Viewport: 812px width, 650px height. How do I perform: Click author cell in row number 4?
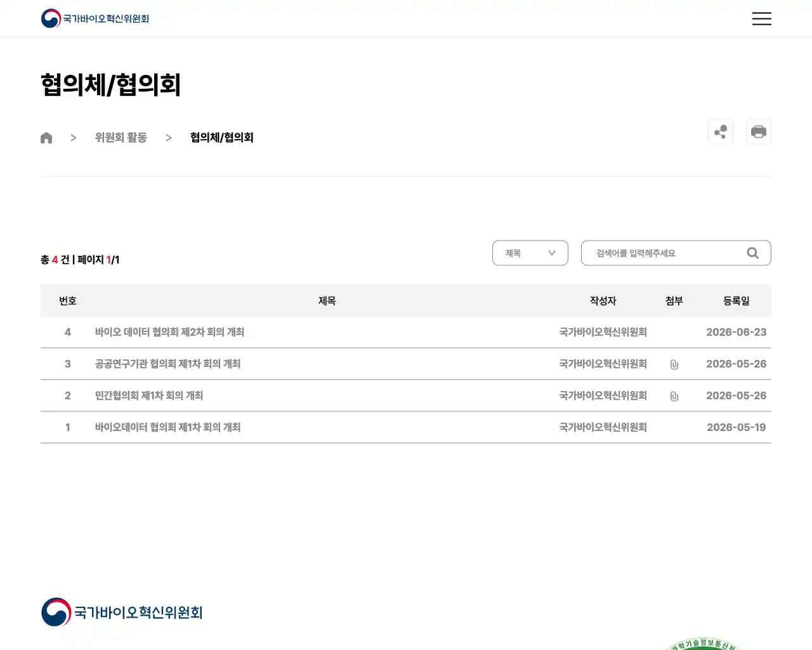pos(603,332)
